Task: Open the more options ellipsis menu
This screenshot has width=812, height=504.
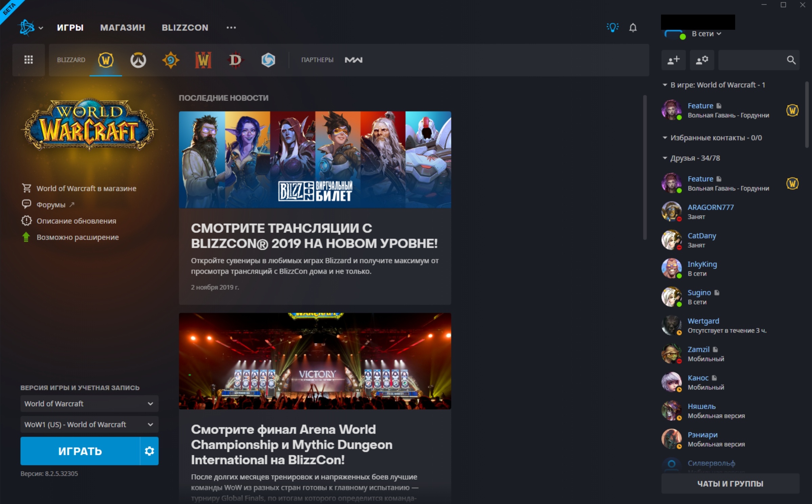Action: tap(231, 28)
